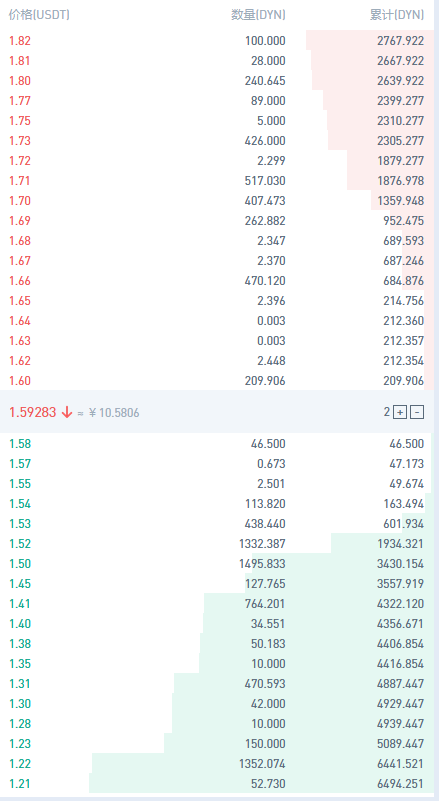
Task: Click the 1352.074 quantity at 1.22
Action: [262, 764]
